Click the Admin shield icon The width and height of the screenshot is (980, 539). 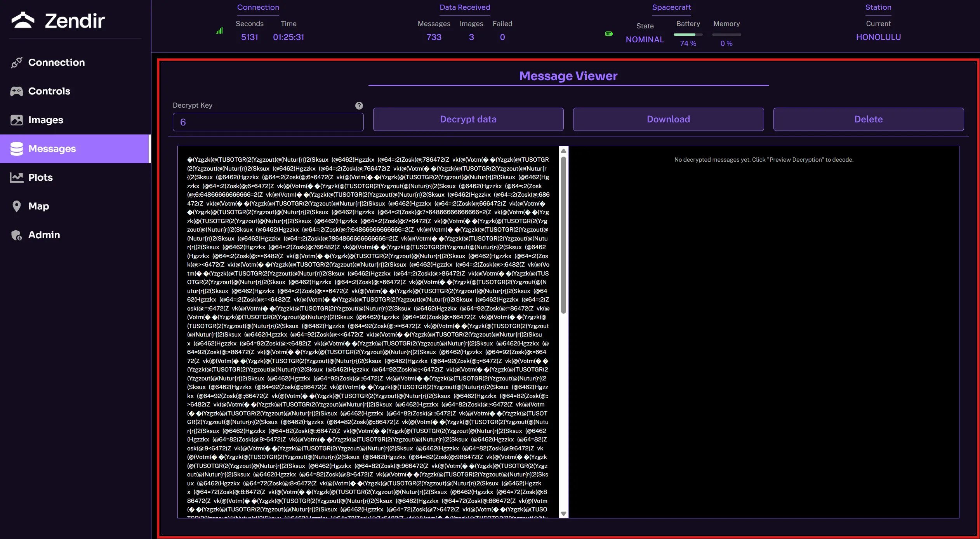pyautogui.click(x=16, y=235)
